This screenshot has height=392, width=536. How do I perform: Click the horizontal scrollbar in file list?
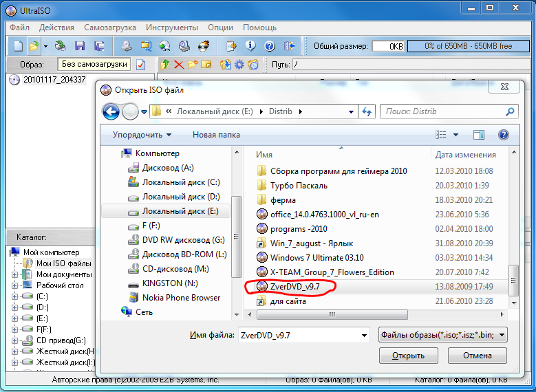(332, 314)
